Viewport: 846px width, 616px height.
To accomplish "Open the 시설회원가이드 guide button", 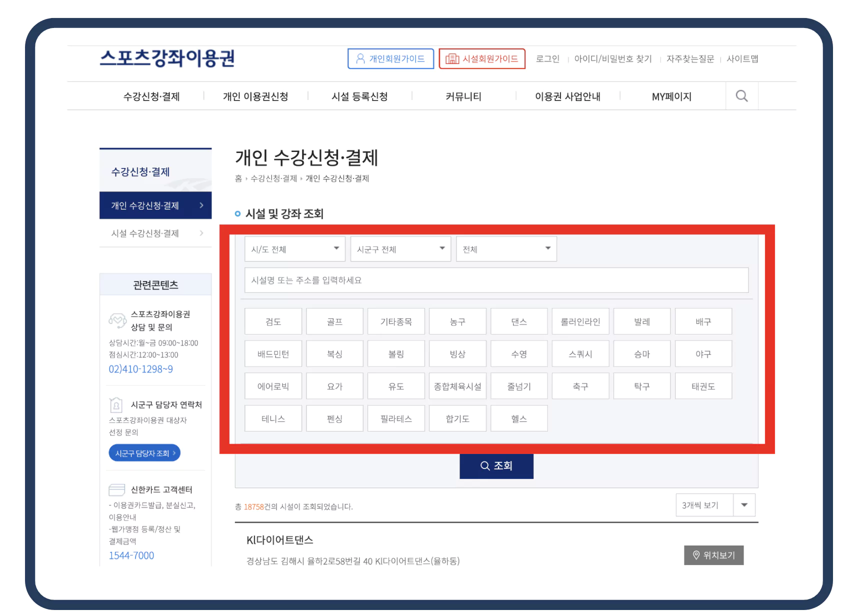I will click(x=482, y=59).
